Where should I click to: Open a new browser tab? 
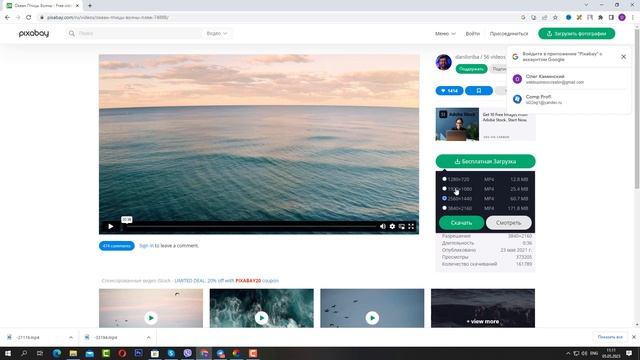[x=90, y=6]
